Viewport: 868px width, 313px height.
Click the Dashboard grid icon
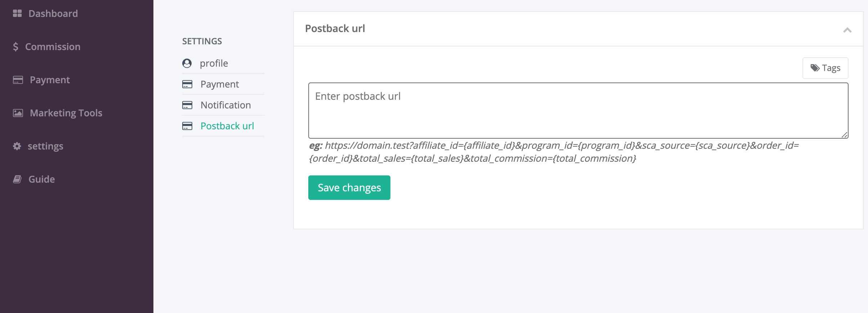[17, 14]
